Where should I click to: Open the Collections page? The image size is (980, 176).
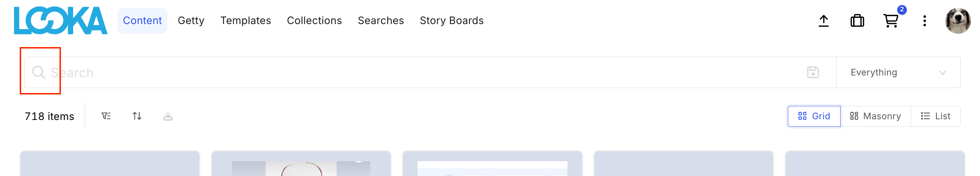point(314,20)
